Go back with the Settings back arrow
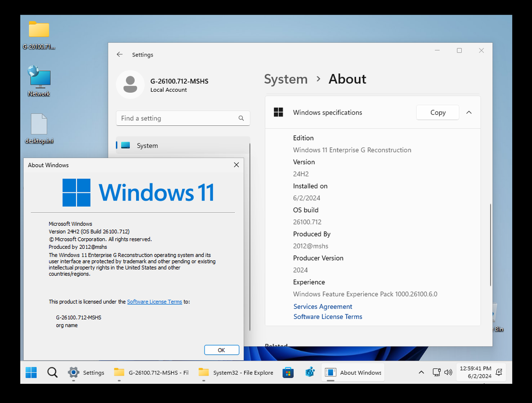Screen dimensions: 532x403 pyautogui.click(x=119, y=54)
